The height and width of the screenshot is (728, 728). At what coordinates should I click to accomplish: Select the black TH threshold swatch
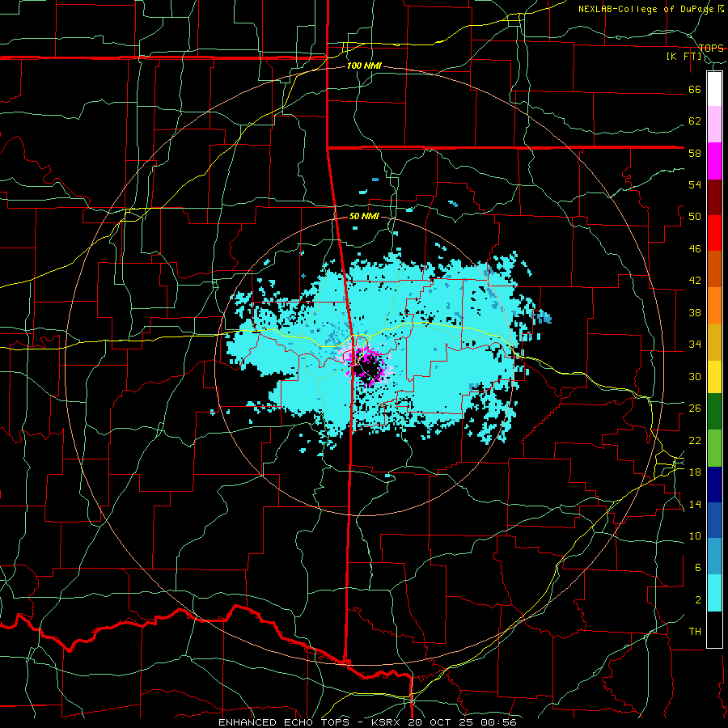[714, 629]
